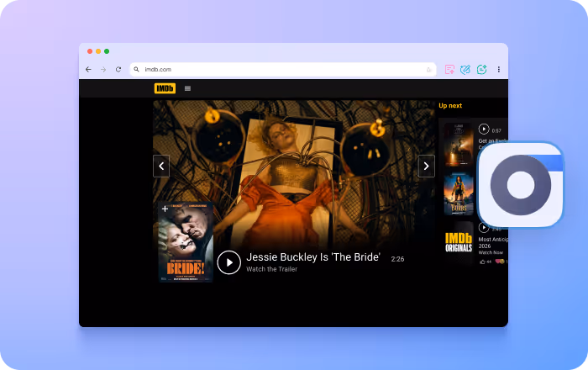
Task: Close the browser window with red button
Action: 90,51
